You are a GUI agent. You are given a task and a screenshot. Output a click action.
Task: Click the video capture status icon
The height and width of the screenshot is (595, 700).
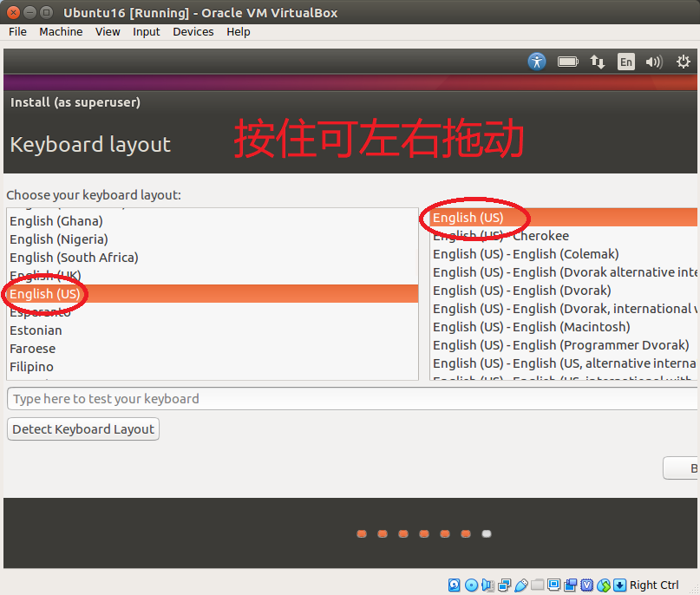(x=571, y=585)
